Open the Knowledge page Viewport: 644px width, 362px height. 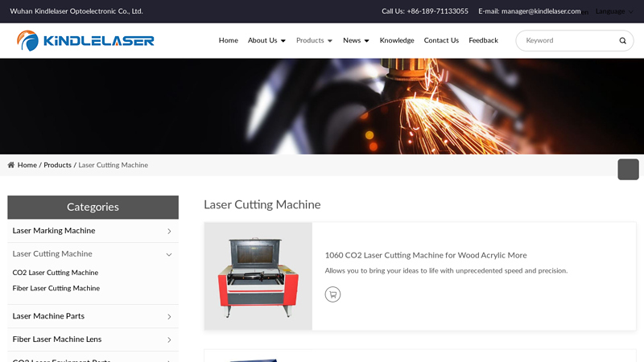click(397, 41)
